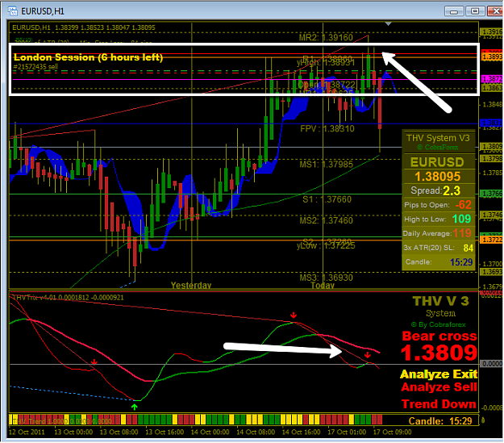504x443 pixels.
Task: Click the '#21572435 sell' order label
Action: (x=35, y=67)
